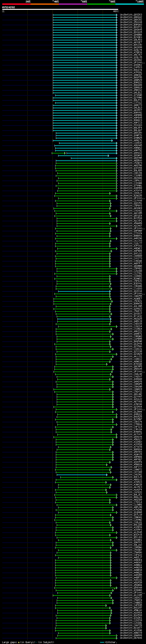Open hit UniRef100_Q8H162

131,17
